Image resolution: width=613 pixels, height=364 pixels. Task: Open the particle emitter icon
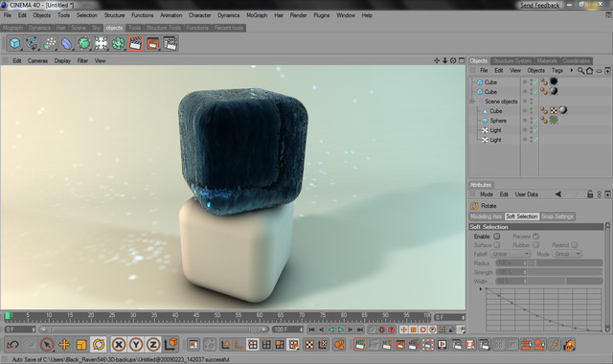[x=49, y=43]
